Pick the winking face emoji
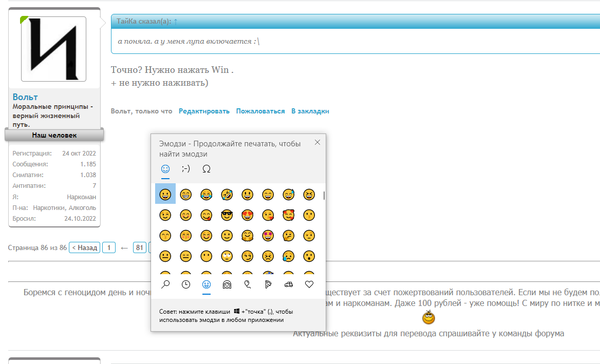 tap(165, 215)
